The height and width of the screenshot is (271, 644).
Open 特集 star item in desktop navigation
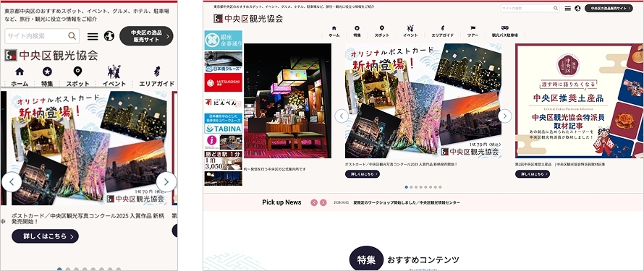click(357, 32)
